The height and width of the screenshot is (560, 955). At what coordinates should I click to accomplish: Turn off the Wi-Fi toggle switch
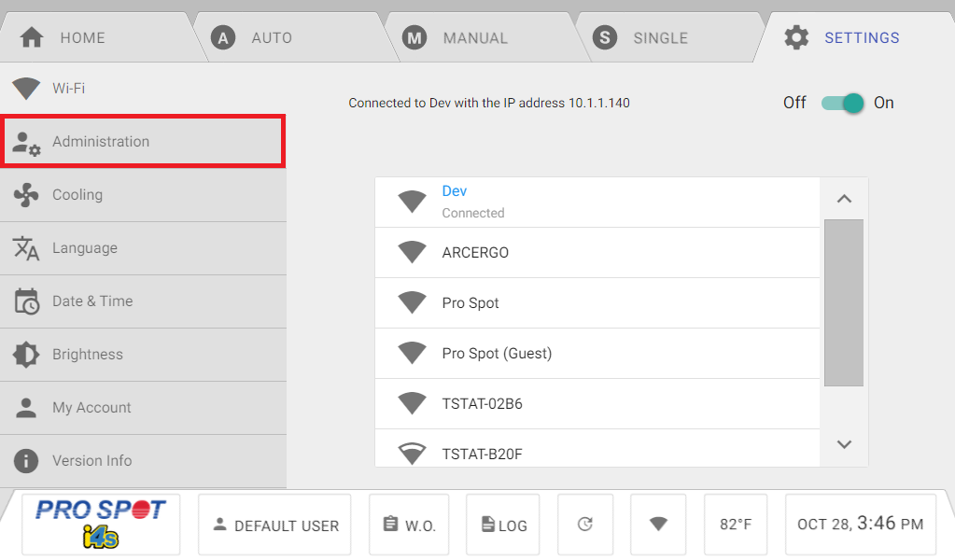click(x=842, y=103)
